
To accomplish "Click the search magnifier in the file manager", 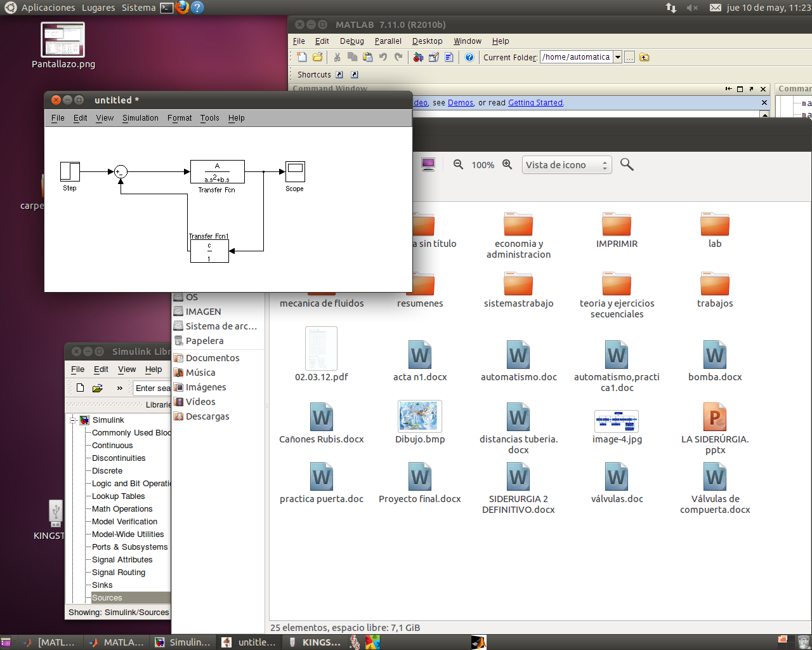I will (x=627, y=164).
